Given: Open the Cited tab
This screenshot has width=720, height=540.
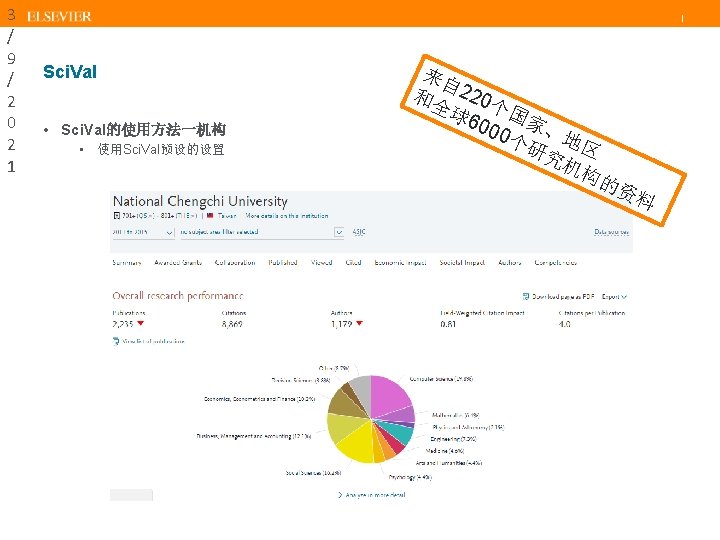Looking at the screenshot, I should [354, 263].
